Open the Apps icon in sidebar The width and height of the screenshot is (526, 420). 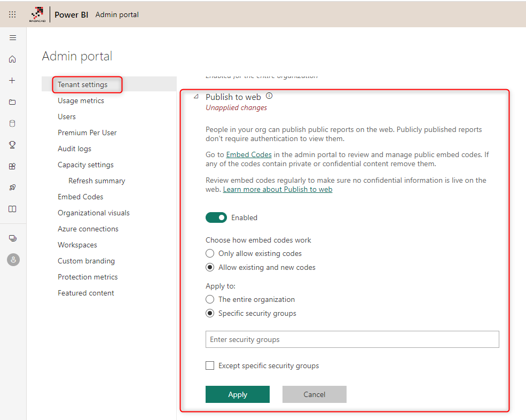pos(13,166)
